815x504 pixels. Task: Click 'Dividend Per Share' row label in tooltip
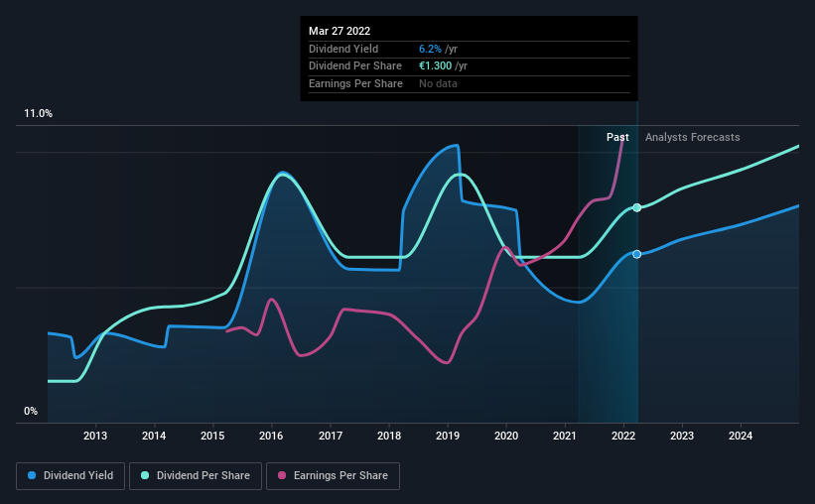tap(355, 66)
